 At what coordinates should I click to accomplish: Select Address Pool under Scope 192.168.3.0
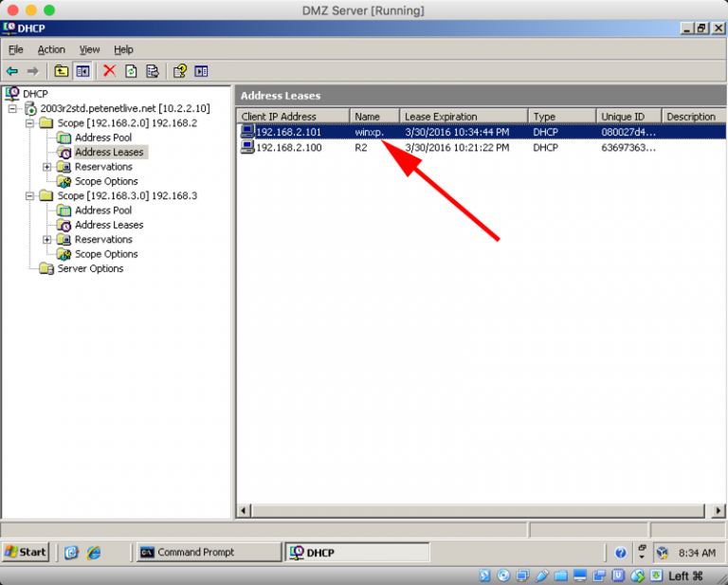pos(103,210)
